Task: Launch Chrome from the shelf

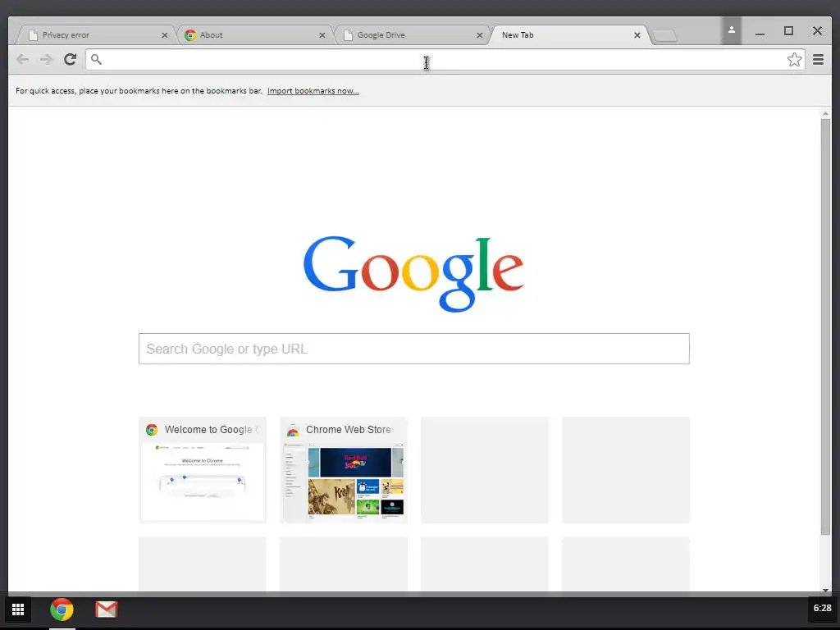Action: tap(62, 609)
